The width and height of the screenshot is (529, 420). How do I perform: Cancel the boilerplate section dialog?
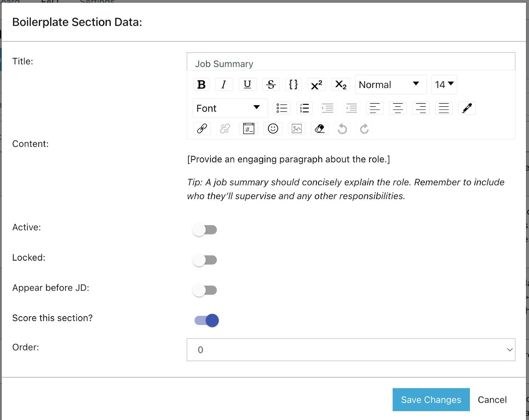(492, 399)
